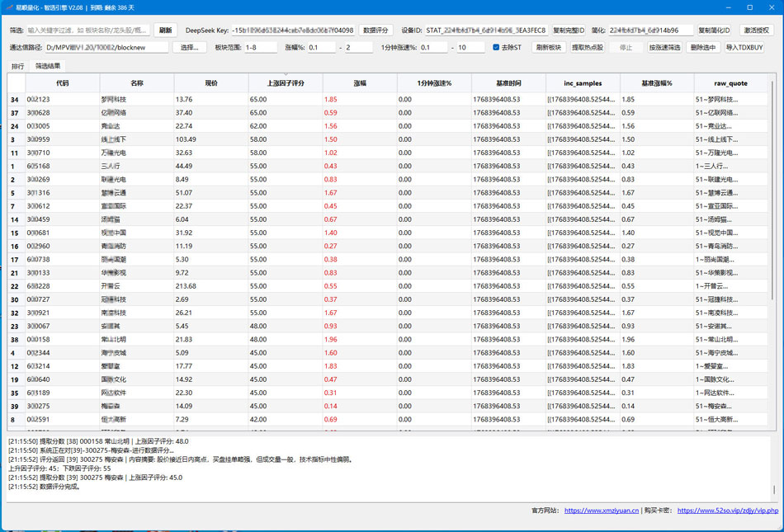
Task: Click 复制完整ID button
Action: (x=569, y=30)
